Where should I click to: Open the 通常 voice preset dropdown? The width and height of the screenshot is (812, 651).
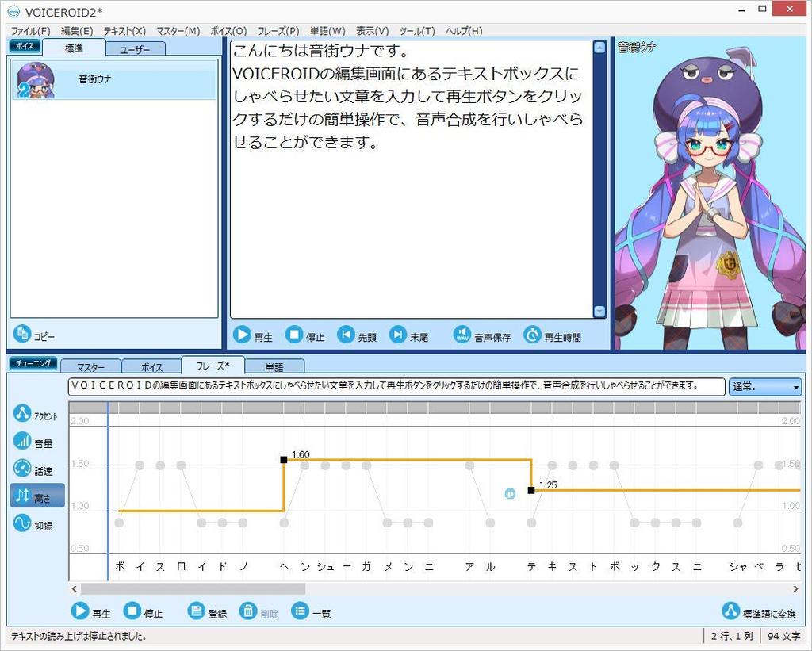coord(764,387)
